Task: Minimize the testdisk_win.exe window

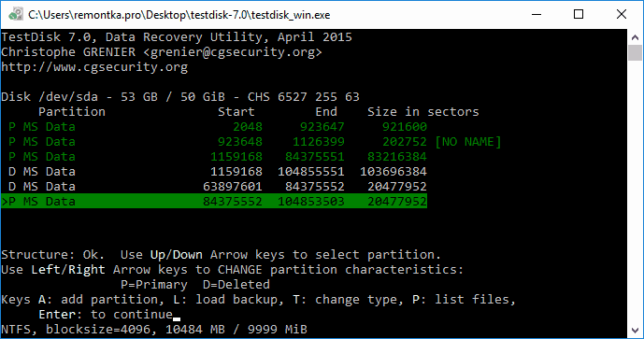Action: pyautogui.click(x=537, y=14)
